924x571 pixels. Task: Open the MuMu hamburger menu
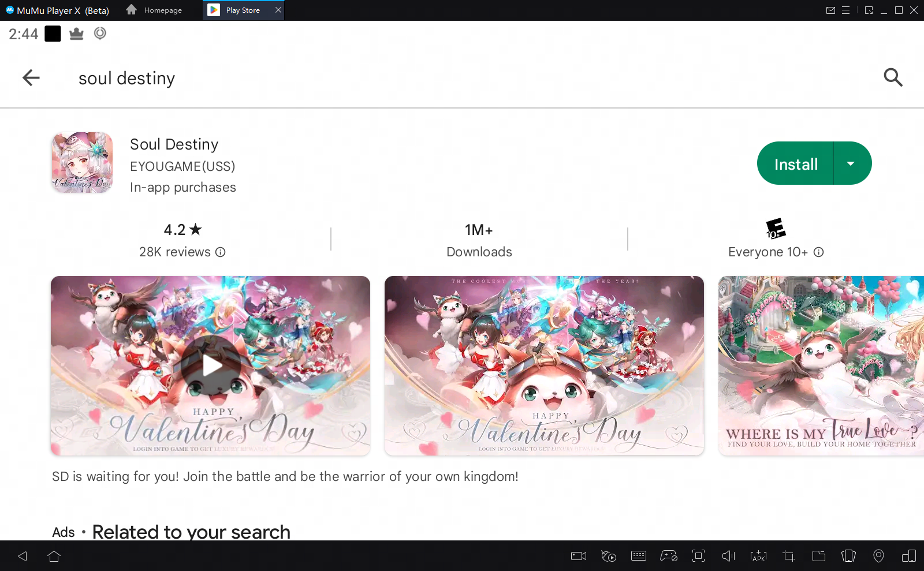[845, 10]
